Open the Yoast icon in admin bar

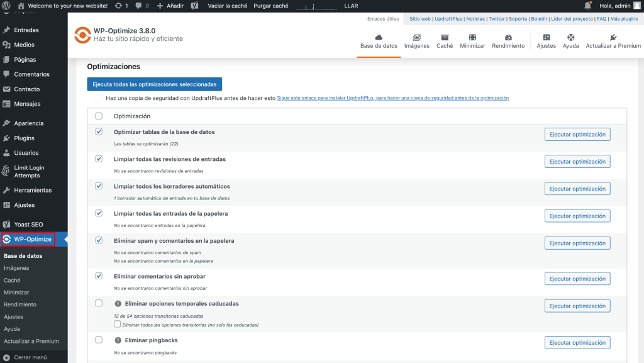[195, 6]
